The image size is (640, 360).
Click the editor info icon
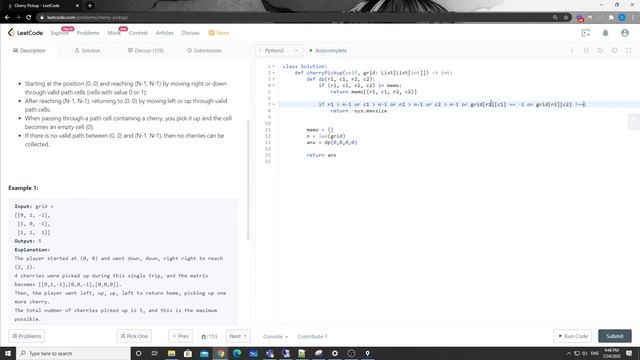pos(572,51)
